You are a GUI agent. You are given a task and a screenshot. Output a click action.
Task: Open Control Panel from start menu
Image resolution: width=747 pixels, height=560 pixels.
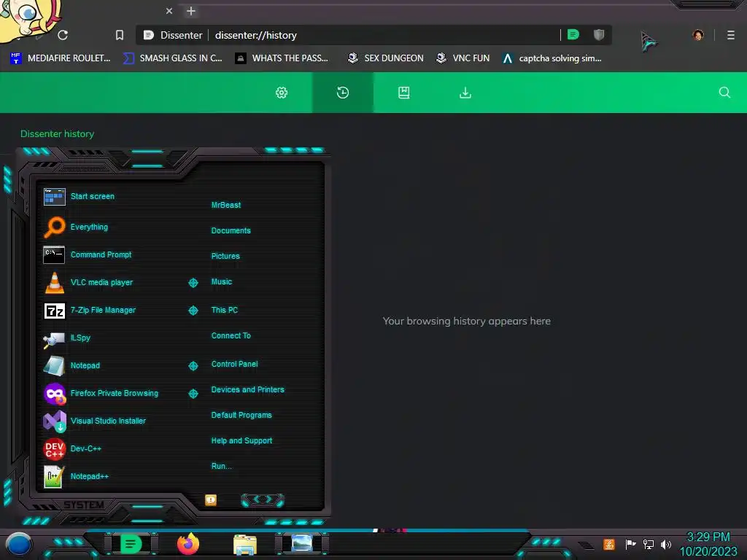coord(234,364)
